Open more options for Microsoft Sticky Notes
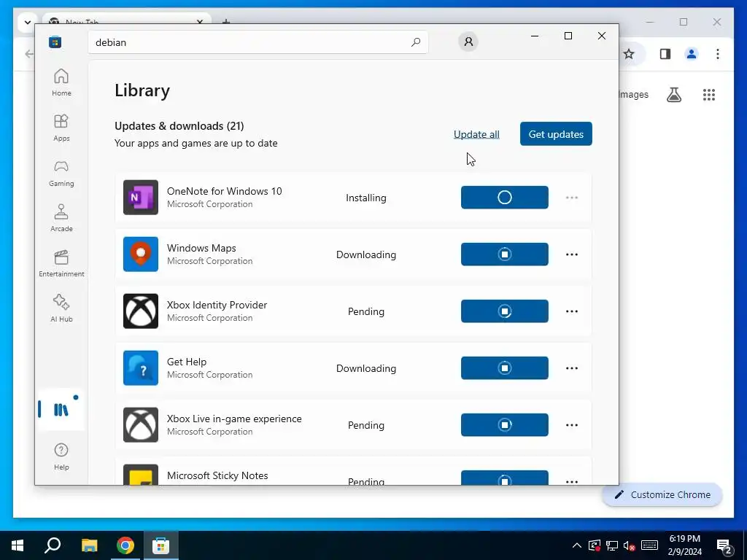747x560 pixels. pyautogui.click(x=572, y=481)
